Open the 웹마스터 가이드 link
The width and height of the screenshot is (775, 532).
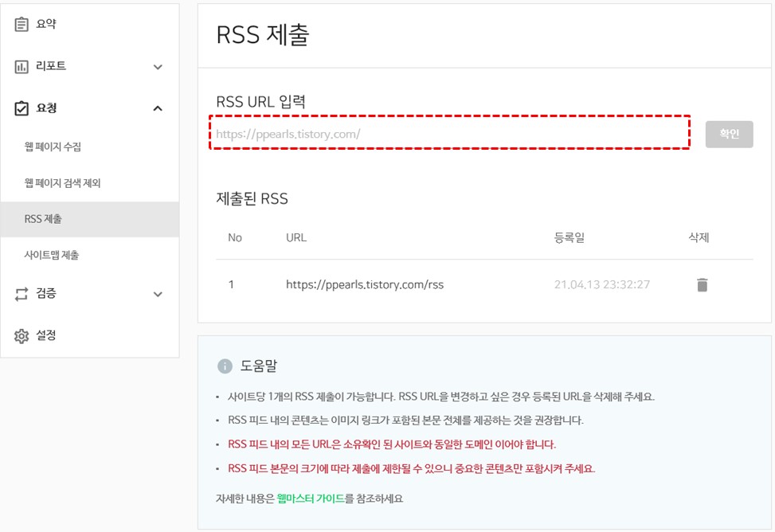[x=311, y=499]
